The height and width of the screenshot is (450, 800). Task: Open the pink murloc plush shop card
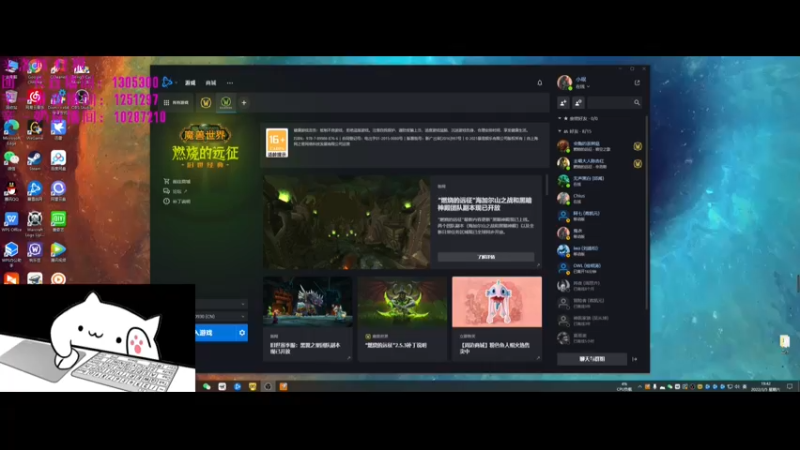(496, 318)
